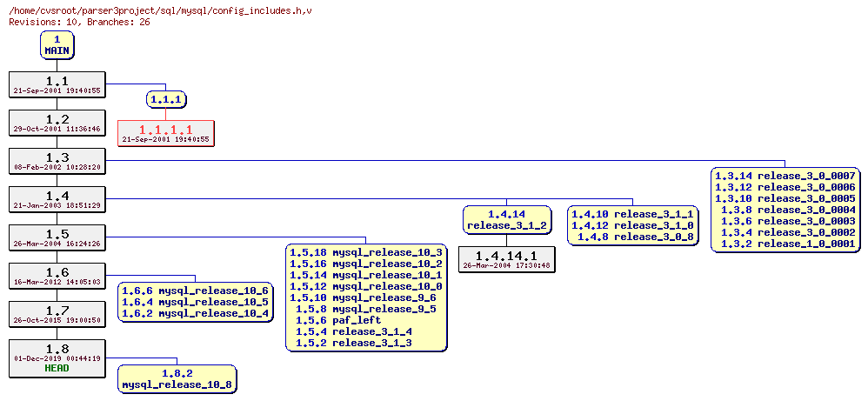Open revision 1.6 dated 16-Mar-2012
The width and height of the screenshot is (868, 401).
(x=57, y=275)
